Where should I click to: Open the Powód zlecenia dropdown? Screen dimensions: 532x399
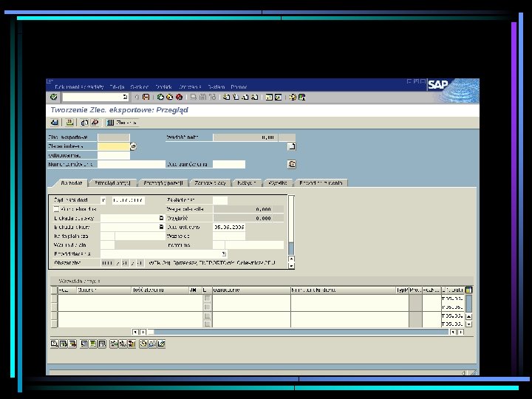tap(224, 253)
